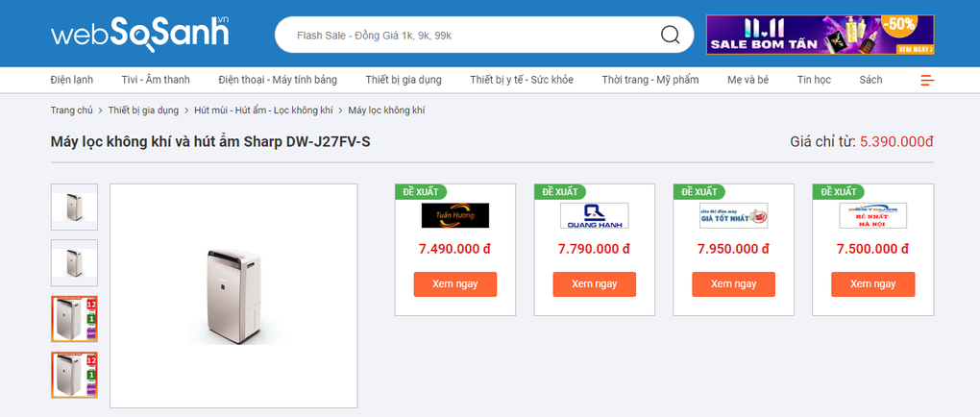Select the third product thumbnail
This screenshot has height=417, width=980.
[x=74, y=319]
